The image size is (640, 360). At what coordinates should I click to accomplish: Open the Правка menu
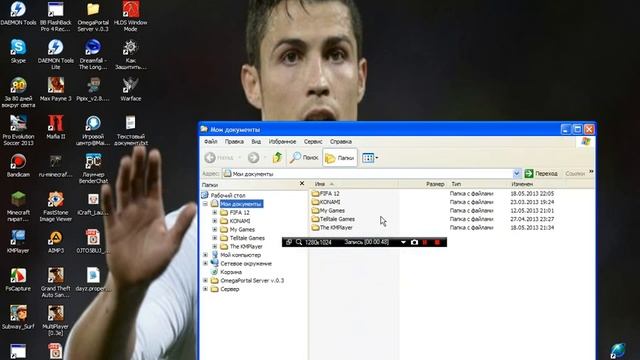coord(234,142)
